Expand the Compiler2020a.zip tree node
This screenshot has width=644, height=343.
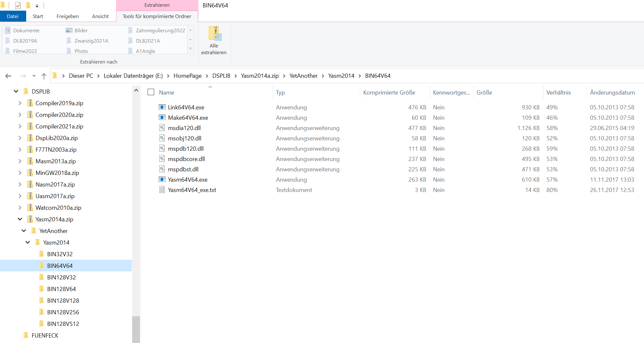(x=20, y=115)
